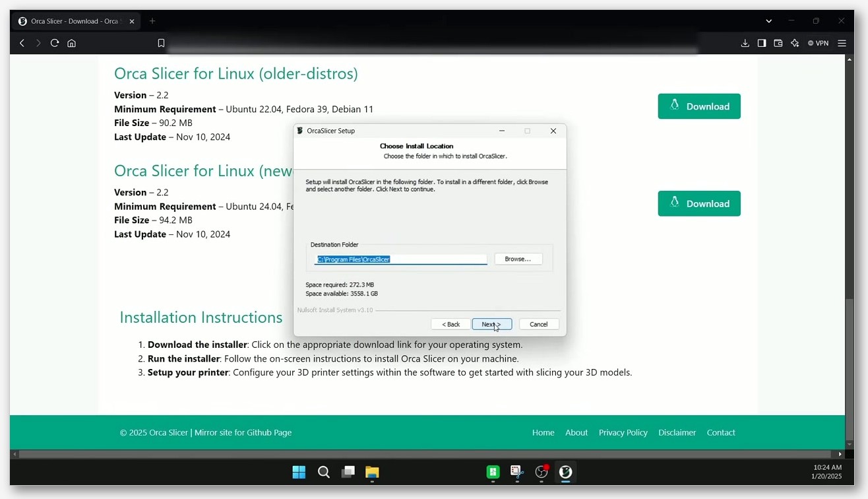
Task: Click the browser reload icon
Action: (55, 43)
